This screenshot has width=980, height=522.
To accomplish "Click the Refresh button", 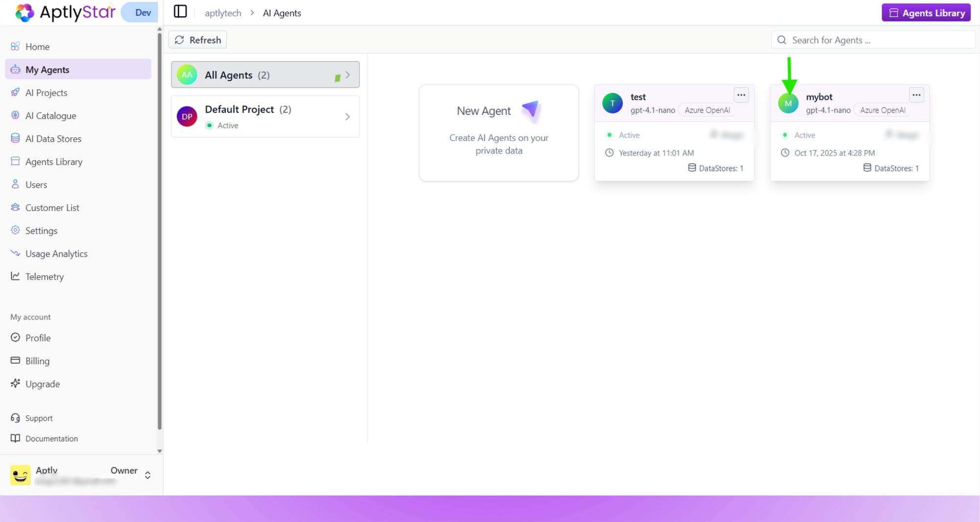I will [198, 40].
